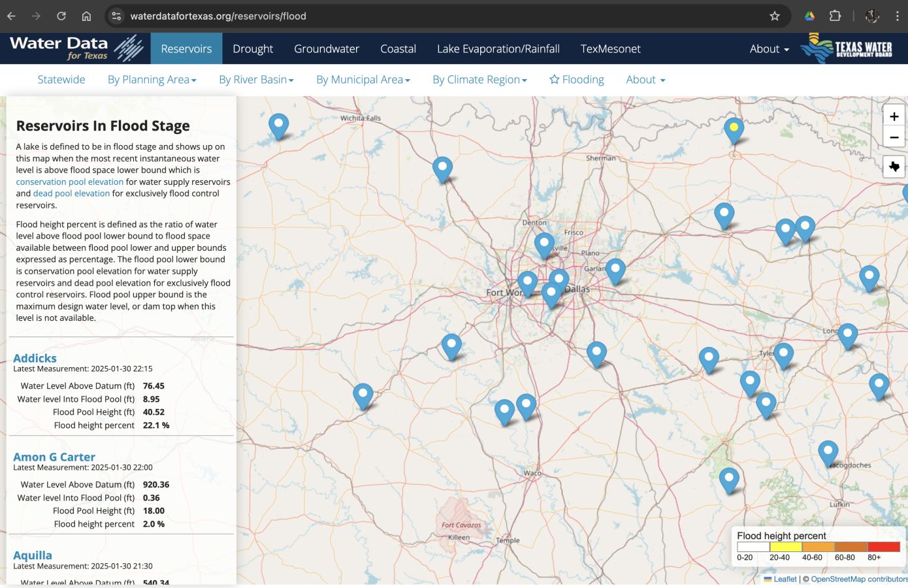Click the Texas state reset-view icon
This screenshot has width=908, height=588.
click(894, 167)
